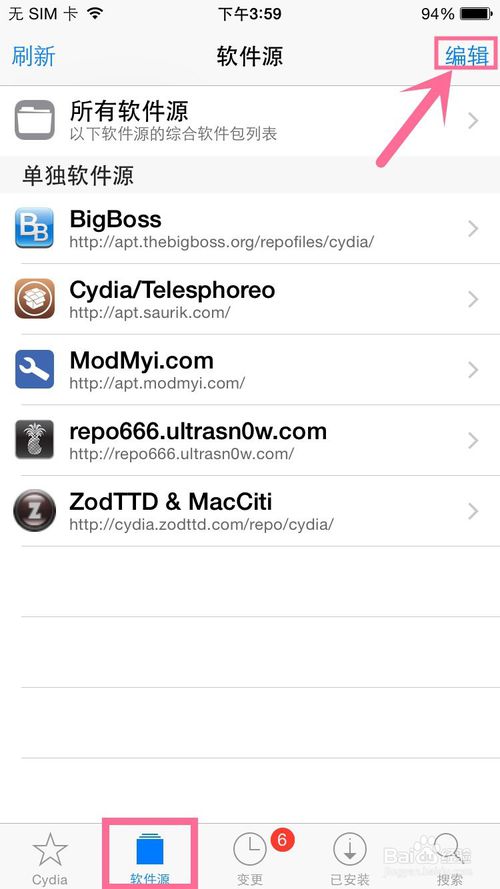
Task: Open the 搜索 search tab
Action: (450, 858)
